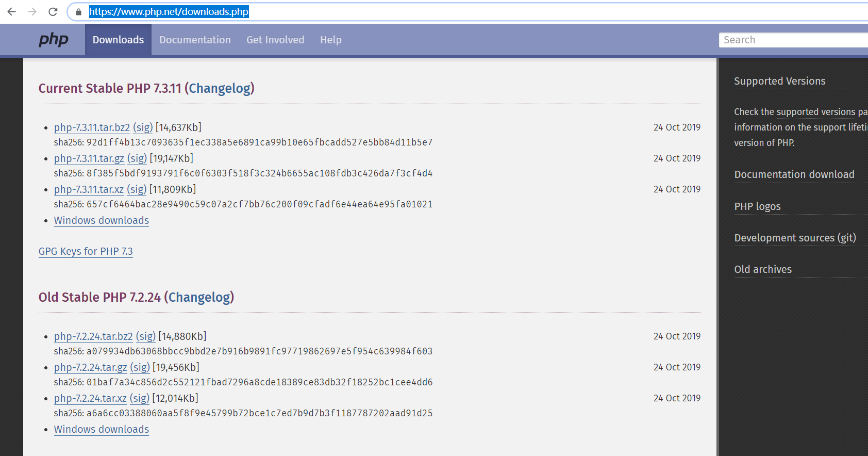Open the Get Involved nav tab

pyautogui.click(x=275, y=40)
